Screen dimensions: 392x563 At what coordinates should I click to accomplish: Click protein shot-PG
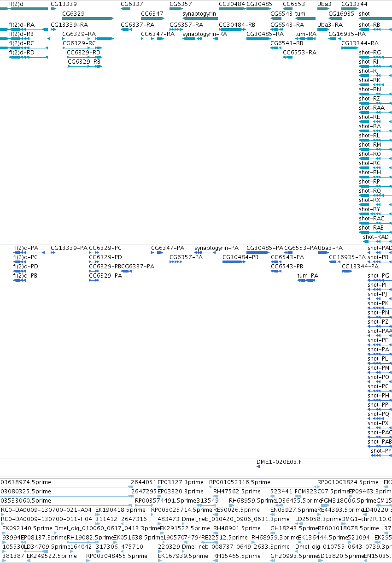(x=379, y=276)
